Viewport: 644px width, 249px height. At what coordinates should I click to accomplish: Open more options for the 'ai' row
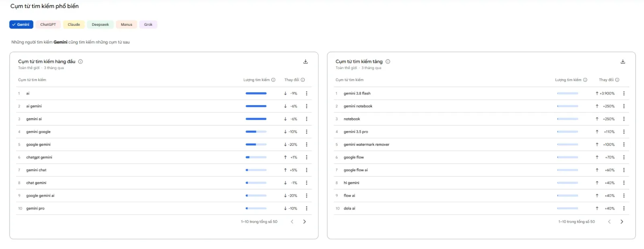click(307, 93)
